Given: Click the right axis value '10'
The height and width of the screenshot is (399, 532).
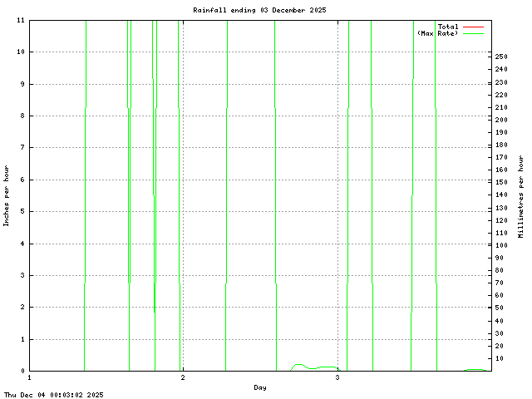Looking at the screenshot, I should pos(499,358).
